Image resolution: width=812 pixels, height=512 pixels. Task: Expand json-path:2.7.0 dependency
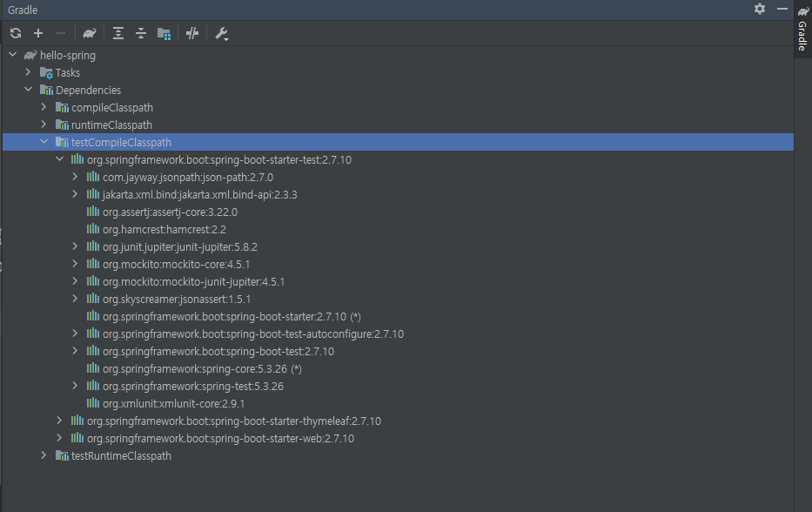(x=75, y=177)
